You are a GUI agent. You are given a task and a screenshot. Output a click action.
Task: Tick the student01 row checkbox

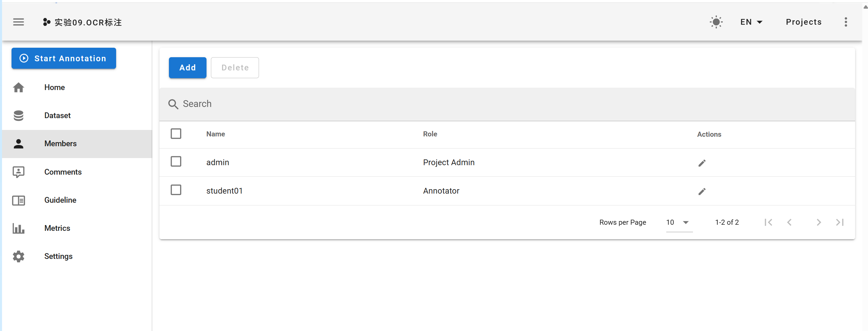[x=176, y=190]
